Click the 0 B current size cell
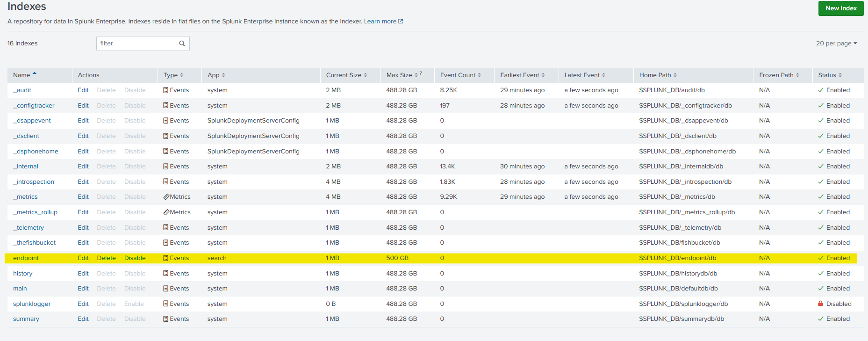Screen dimensions: 868x341 [x=331, y=304]
